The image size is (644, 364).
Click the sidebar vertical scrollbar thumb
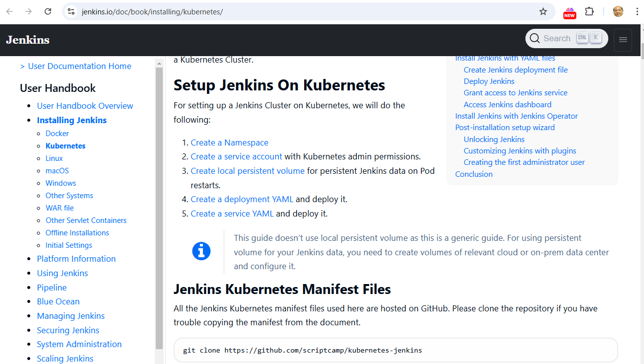point(159,209)
